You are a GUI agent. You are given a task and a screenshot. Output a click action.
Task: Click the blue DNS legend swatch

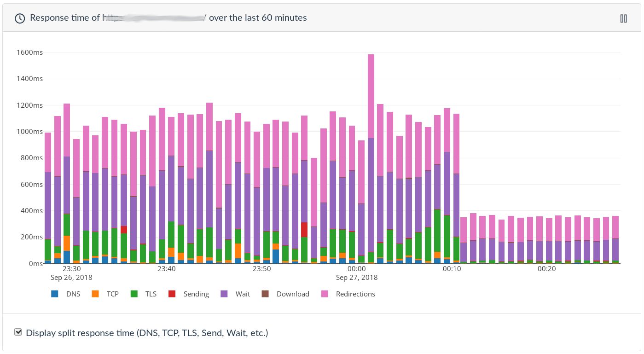[54, 294]
